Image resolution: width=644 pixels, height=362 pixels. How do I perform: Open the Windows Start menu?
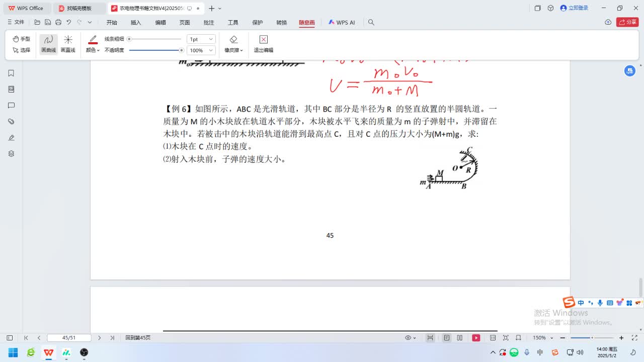13,352
